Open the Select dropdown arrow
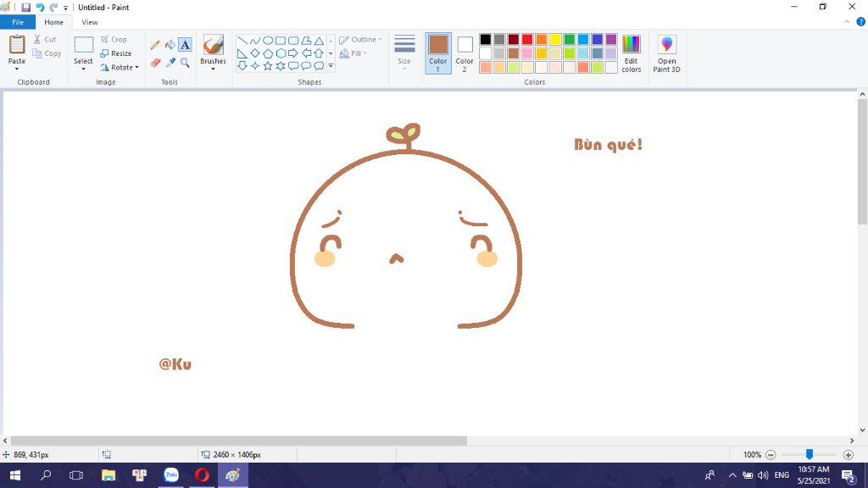Image resolution: width=868 pixels, height=488 pixels. tap(84, 69)
